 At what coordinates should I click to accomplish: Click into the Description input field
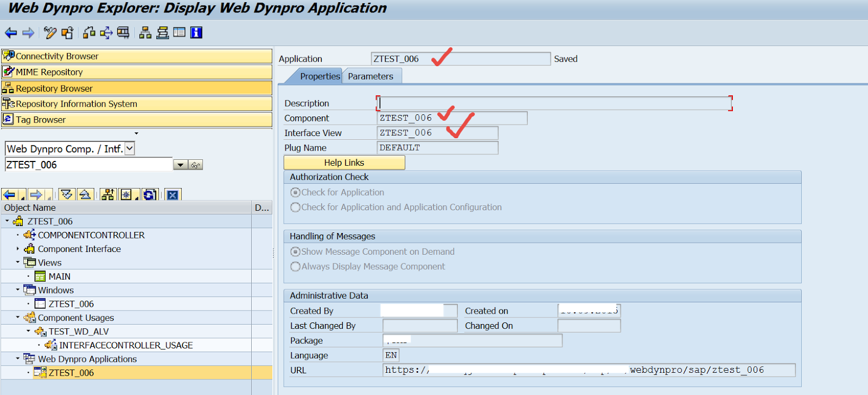(553, 103)
